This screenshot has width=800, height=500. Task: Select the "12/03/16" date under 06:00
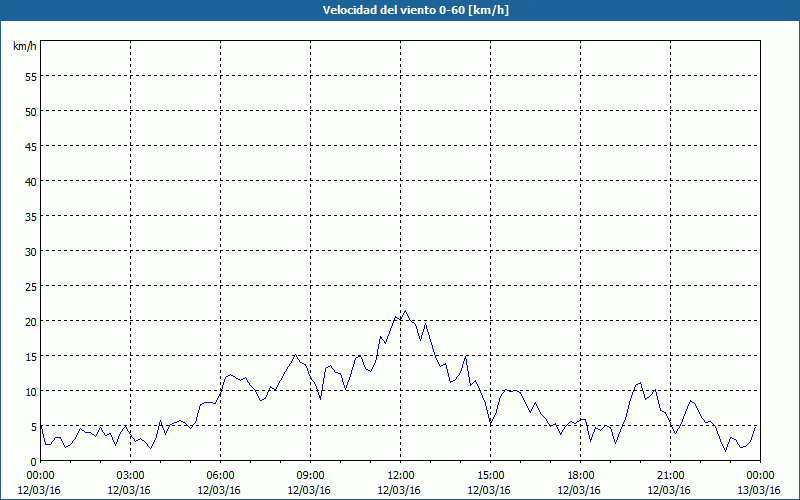(x=219, y=490)
